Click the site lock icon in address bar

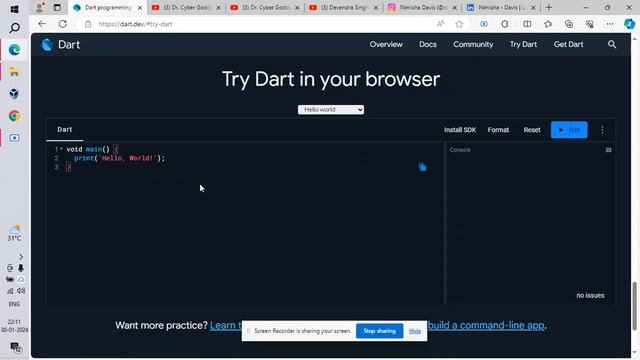(88, 24)
